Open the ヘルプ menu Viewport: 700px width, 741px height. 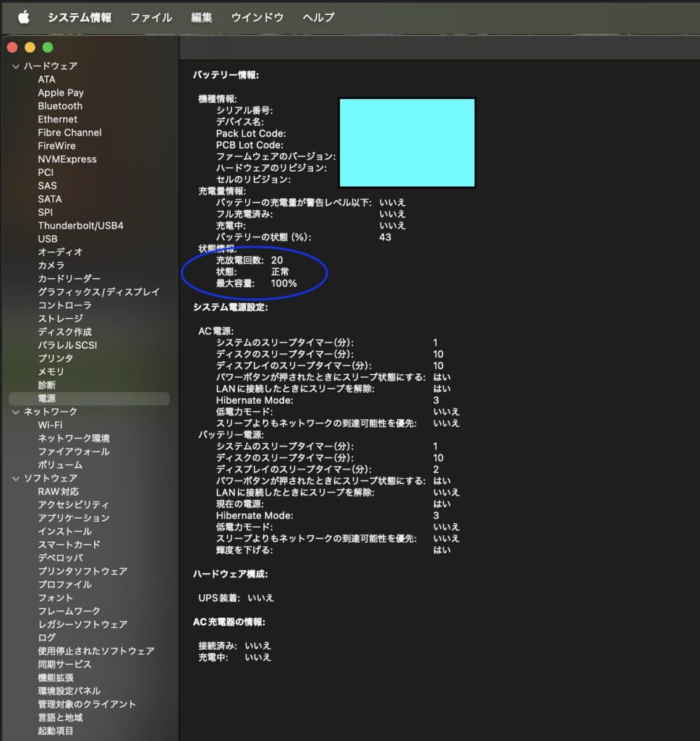[x=319, y=17]
